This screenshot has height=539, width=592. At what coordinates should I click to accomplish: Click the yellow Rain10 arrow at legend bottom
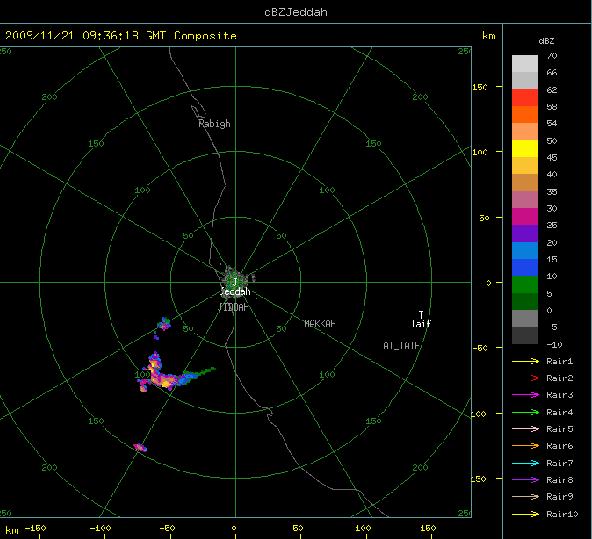(525, 514)
